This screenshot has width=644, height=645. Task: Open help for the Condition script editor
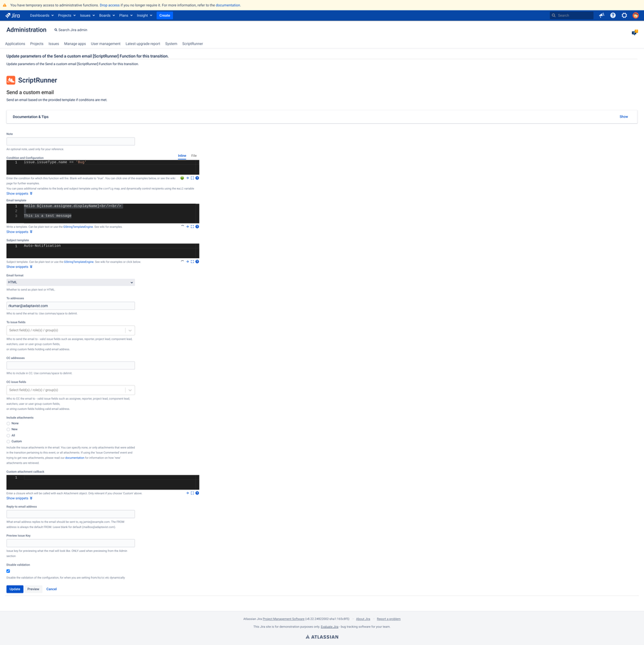point(197,178)
